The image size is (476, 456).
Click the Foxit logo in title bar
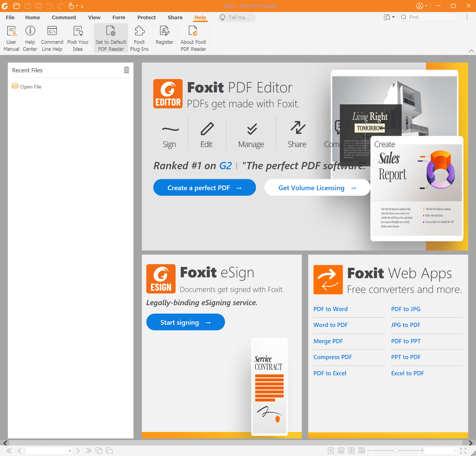(x=5, y=6)
